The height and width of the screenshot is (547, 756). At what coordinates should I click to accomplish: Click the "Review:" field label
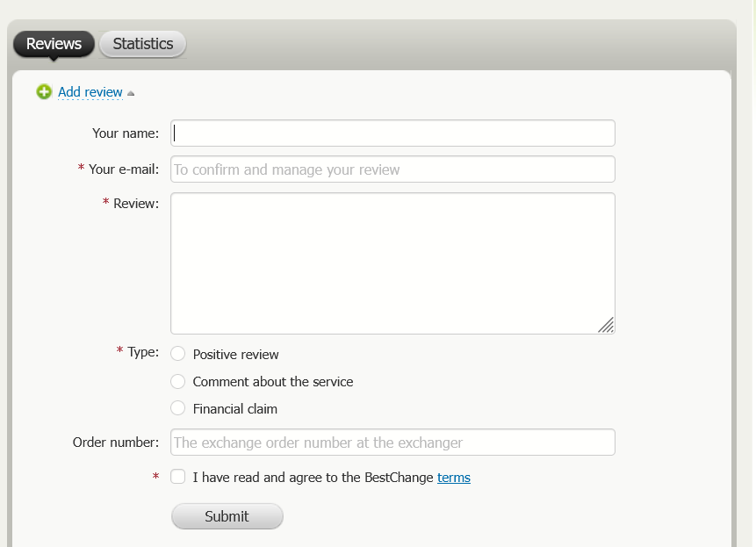tap(136, 204)
